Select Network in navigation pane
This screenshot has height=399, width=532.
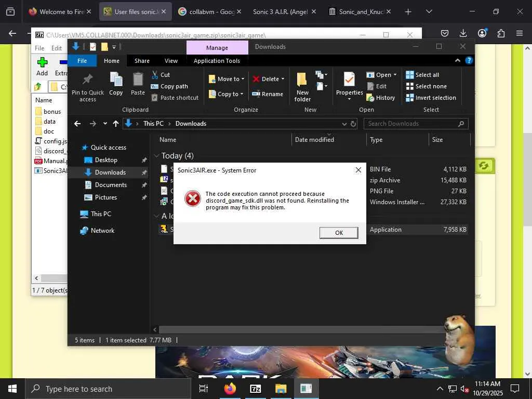[102, 230]
